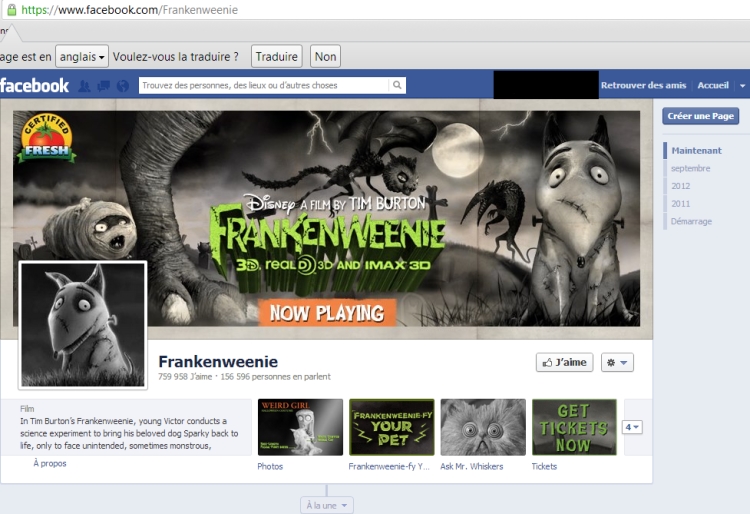Click the Photos label link
This screenshot has width=750, height=514.
pyautogui.click(x=270, y=466)
